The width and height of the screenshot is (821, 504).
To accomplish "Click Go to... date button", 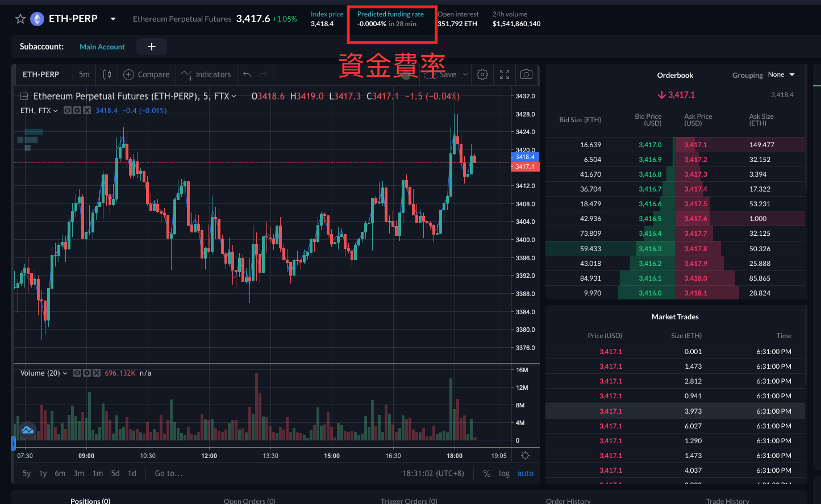I will coord(169,473).
